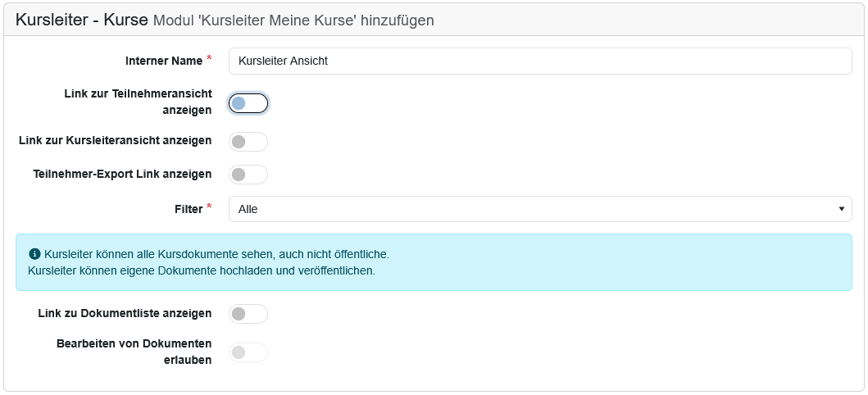Screen dimensions: 868x395
Task: Turn on Teilnehmer-Export Link anzeigen switch
Action: pos(248,175)
